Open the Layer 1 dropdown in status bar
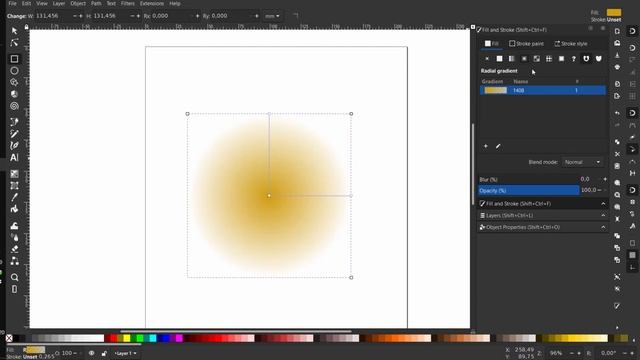 pyautogui.click(x=125, y=353)
